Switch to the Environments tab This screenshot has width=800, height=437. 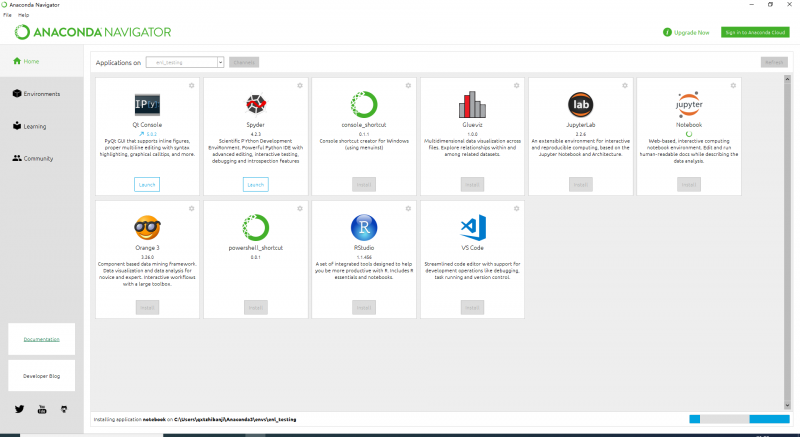[x=41, y=94]
